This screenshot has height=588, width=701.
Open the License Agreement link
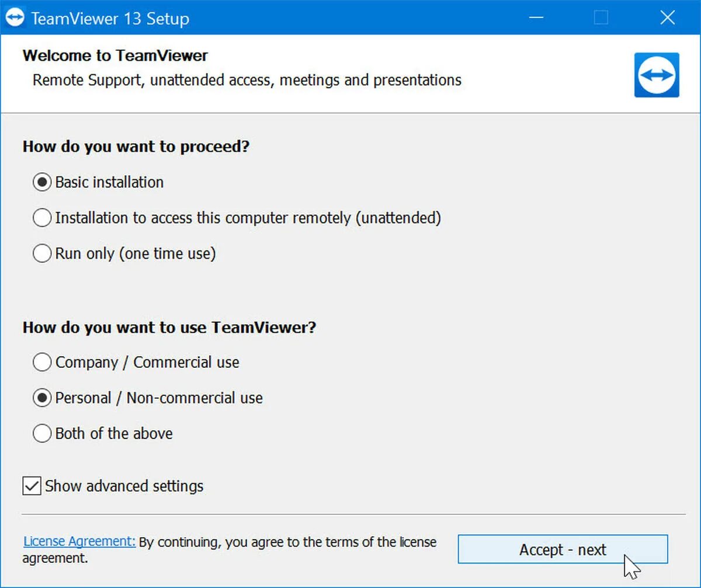[79, 541]
